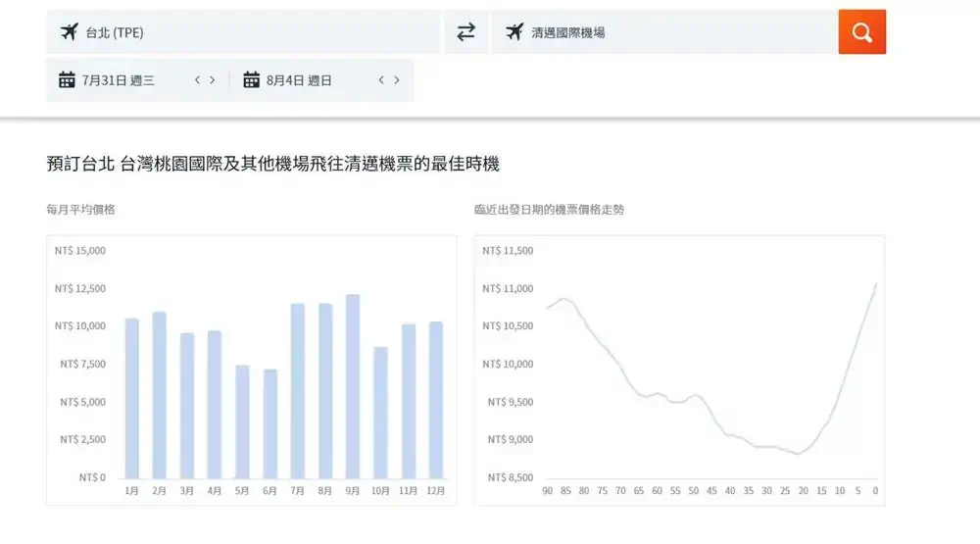Image resolution: width=980 pixels, height=544 pixels.
Task: Click the 4月 price bar
Action: (215, 405)
